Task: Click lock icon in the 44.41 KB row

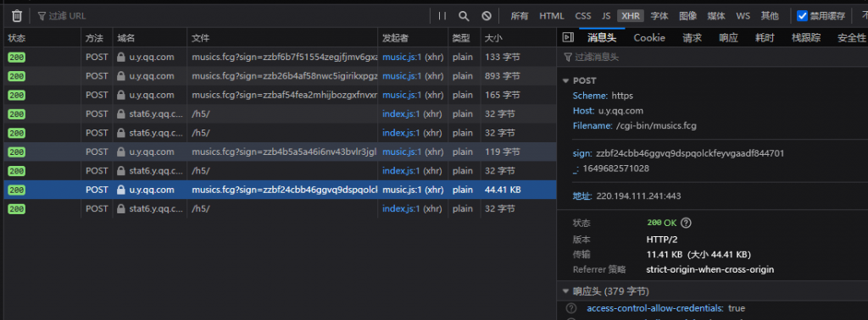Action: point(121,190)
